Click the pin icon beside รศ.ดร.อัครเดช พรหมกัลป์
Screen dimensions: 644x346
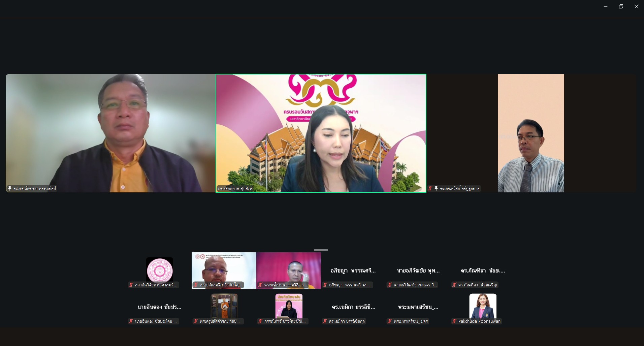pyautogui.click(x=10, y=189)
